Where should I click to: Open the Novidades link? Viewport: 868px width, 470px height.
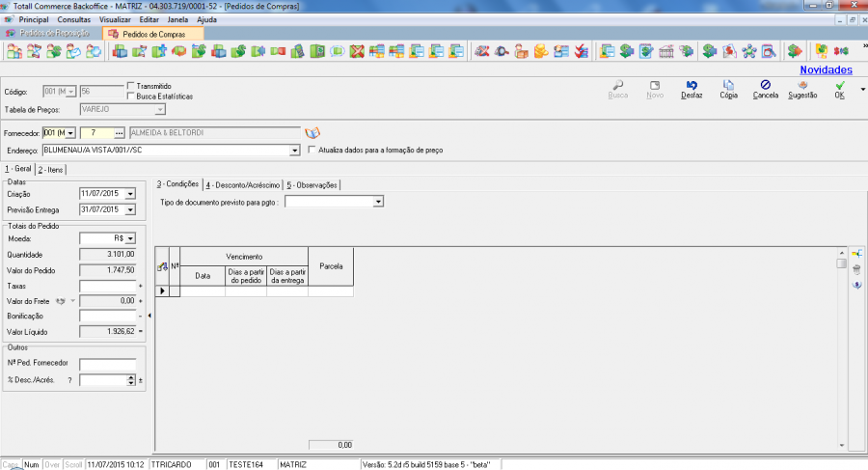(826, 69)
